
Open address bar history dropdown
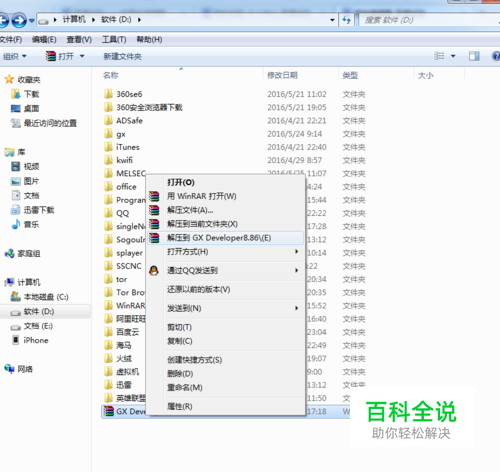332,20
